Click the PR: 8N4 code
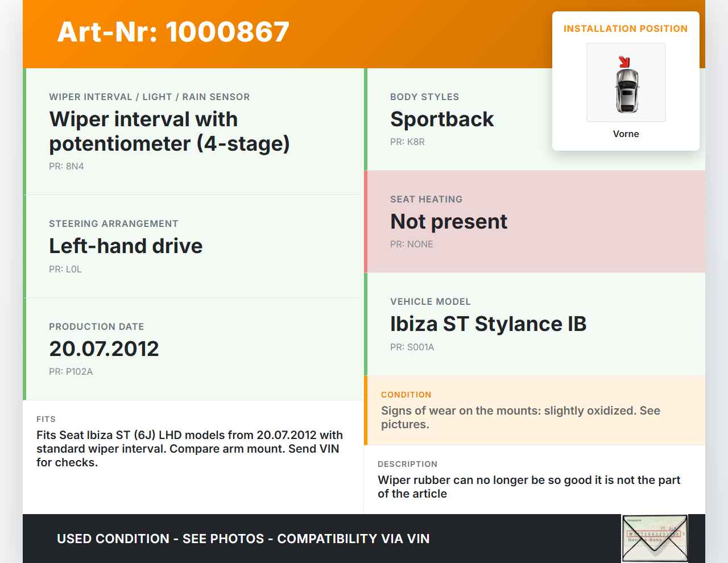 (x=67, y=167)
